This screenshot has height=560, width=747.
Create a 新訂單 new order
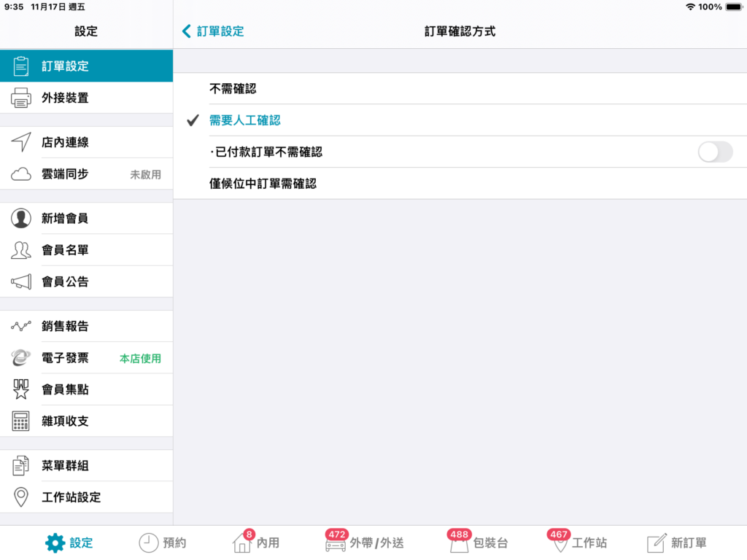pyautogui.click(x=677, y=542)
